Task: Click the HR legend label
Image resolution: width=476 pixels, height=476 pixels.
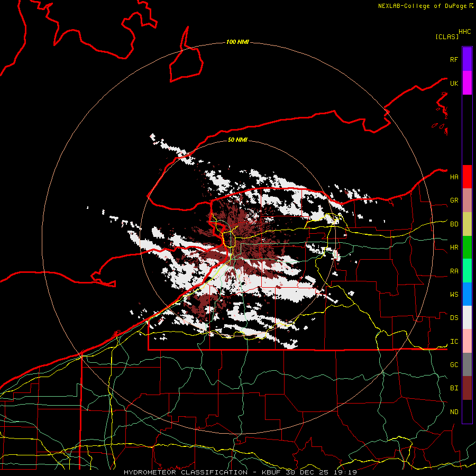Action: coord(454,248)
